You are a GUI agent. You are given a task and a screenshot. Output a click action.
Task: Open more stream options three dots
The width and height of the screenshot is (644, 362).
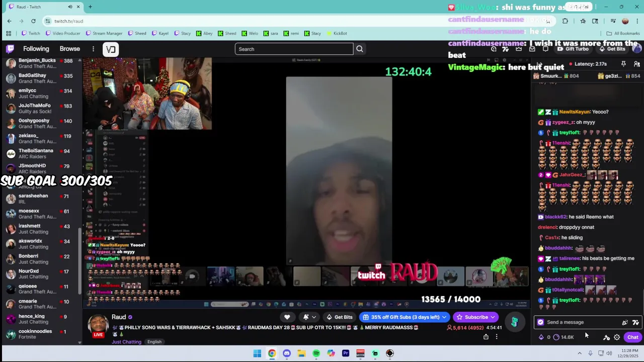tap(497, 337)
